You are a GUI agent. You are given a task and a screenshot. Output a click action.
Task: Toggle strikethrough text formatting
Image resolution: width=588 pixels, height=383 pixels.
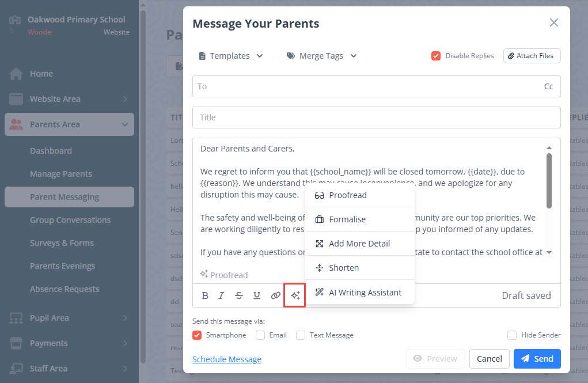pyautogui.click(x=239, y=295)
